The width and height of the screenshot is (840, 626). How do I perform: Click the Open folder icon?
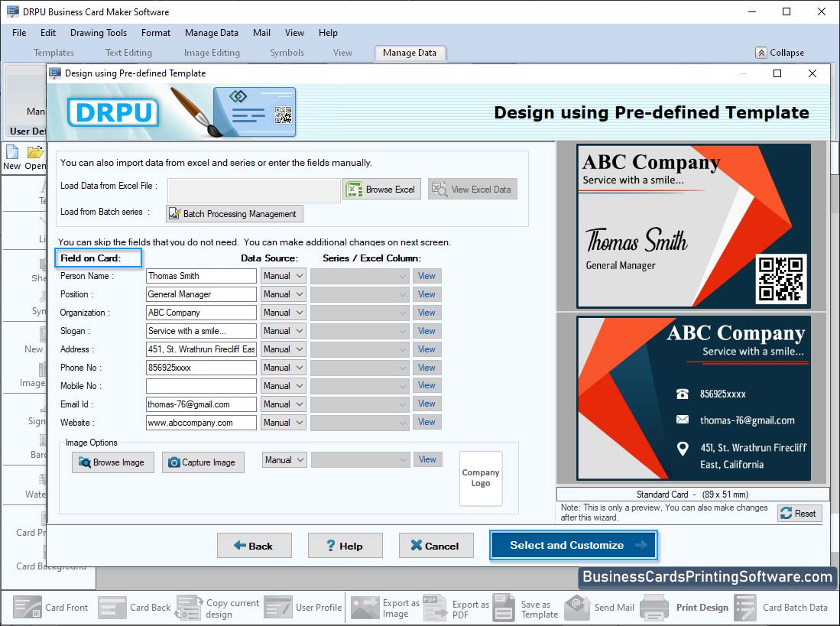coord(35,152)
